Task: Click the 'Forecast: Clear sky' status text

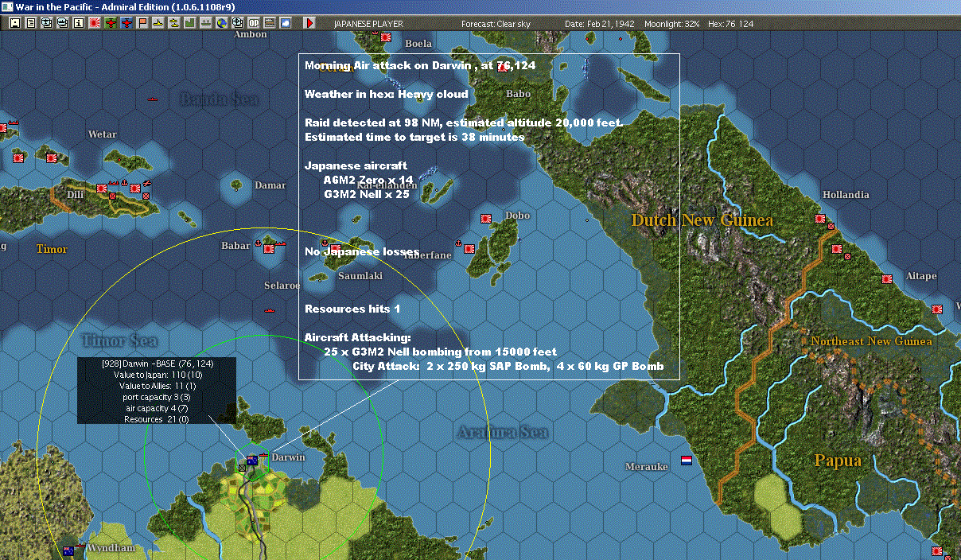Action: [496, 24]
